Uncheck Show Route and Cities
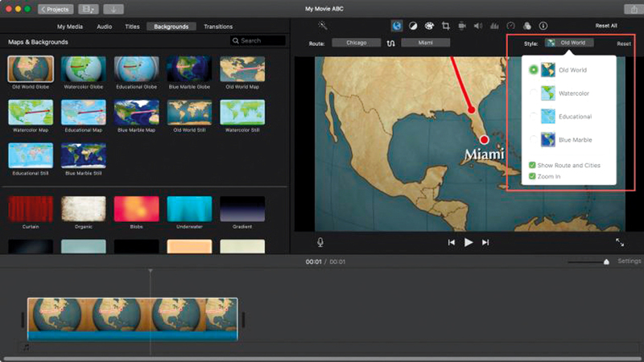 [532, 165]
